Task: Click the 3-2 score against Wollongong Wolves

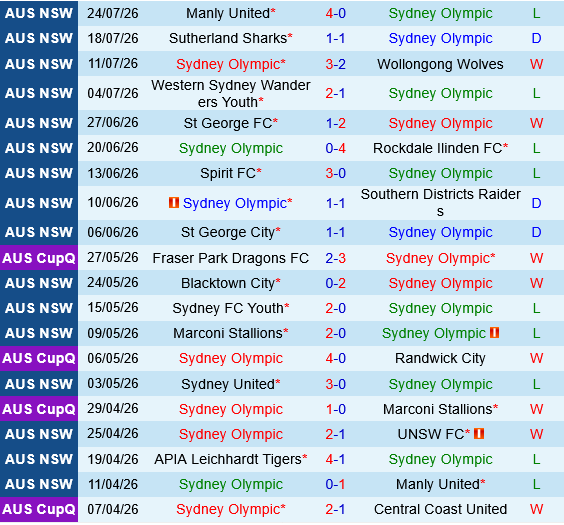Action: [x=336, y=64]
